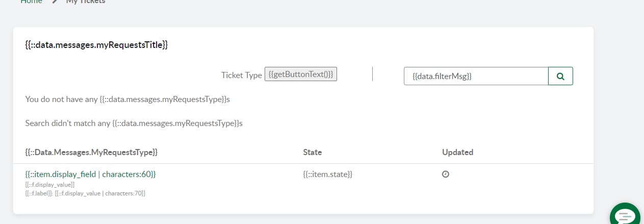Go to Home breadcrumb link
Viewport: 644px width, 224px height.
click(x=31, y=2)
